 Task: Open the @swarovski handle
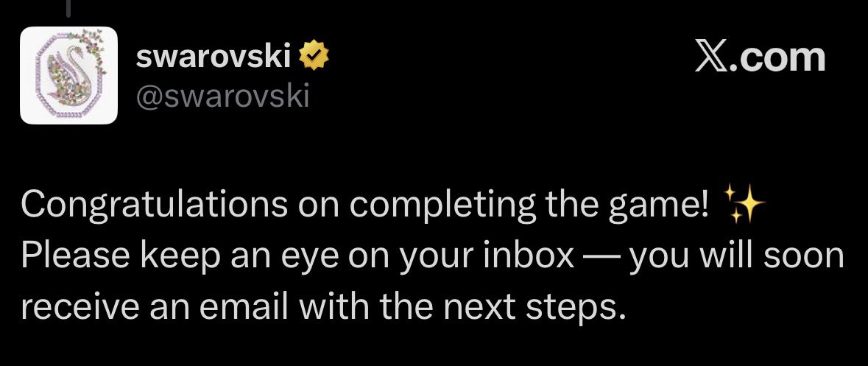(x=222, y=96)
